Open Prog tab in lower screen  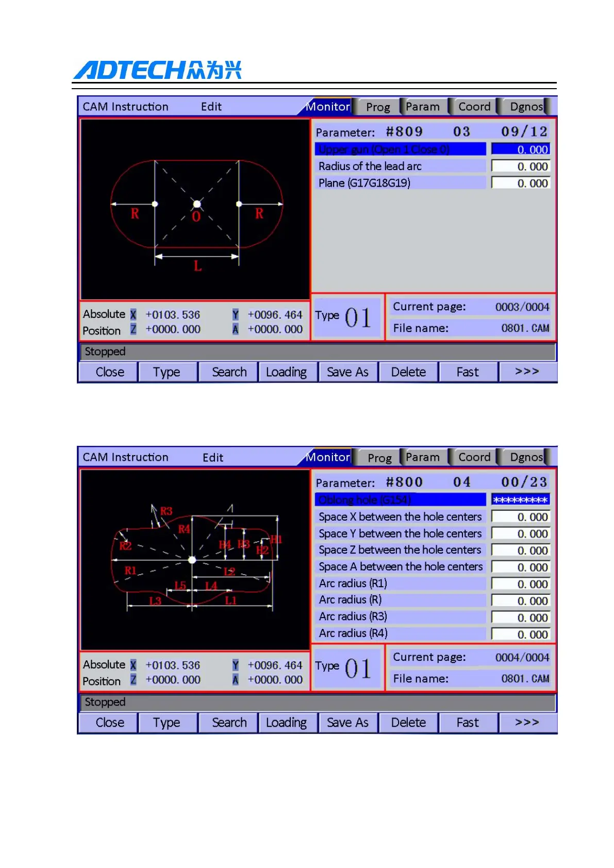[379, 457]
